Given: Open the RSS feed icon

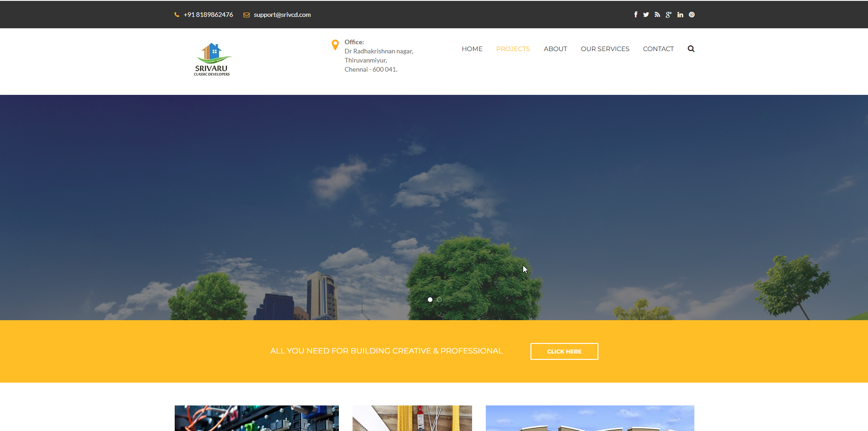Looking at the screenshot, I should click(657, 15).
